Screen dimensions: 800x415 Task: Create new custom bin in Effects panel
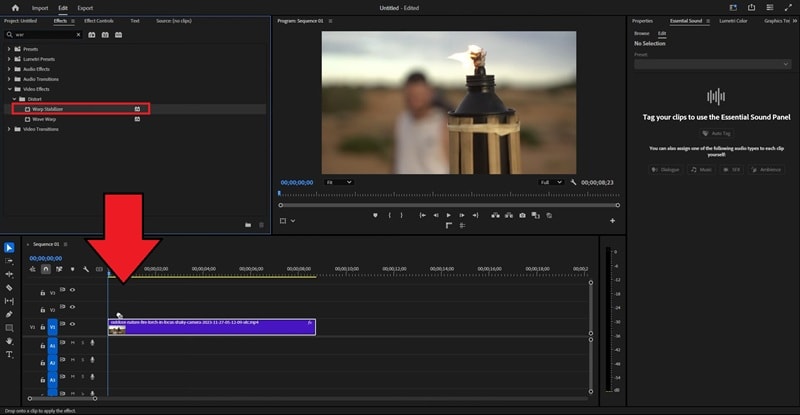(x=248, y=225)
